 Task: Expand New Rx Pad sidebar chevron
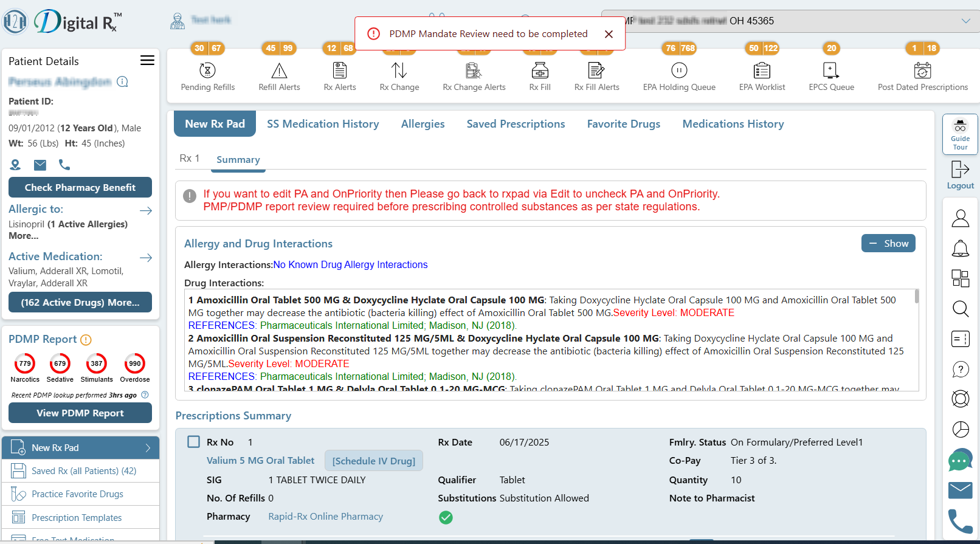148,448
